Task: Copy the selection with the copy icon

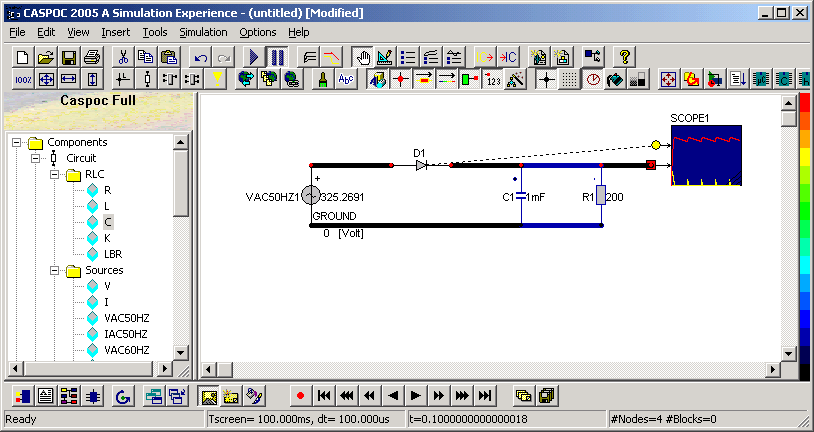Action: tap(146, 57)
